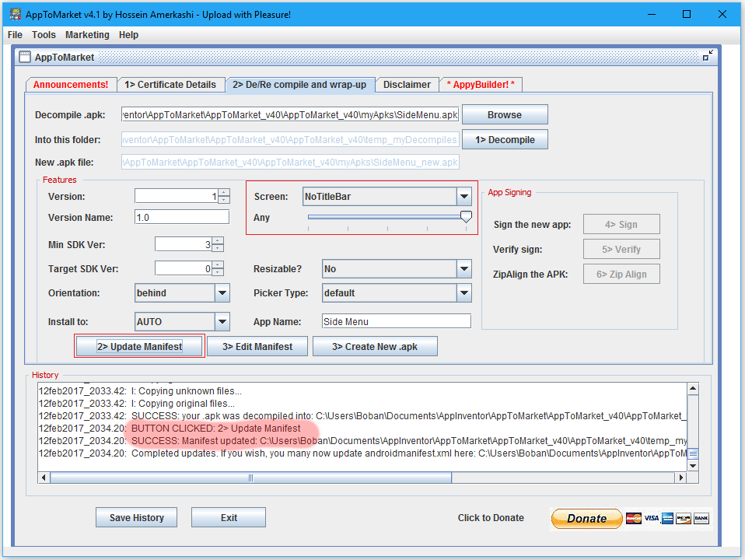Image resolution: width=745 pixels, height=560 pixels.
Task: Click the 3> Edit Manifest button
Action: click(257, 347)
